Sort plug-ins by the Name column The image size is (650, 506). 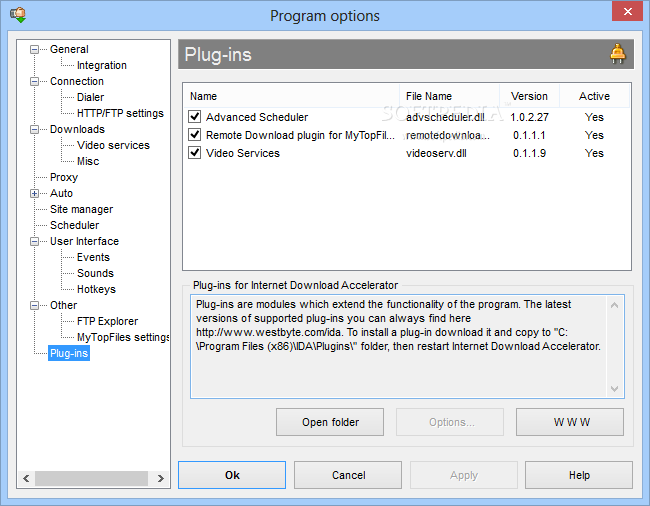click(x=291, y=96)
